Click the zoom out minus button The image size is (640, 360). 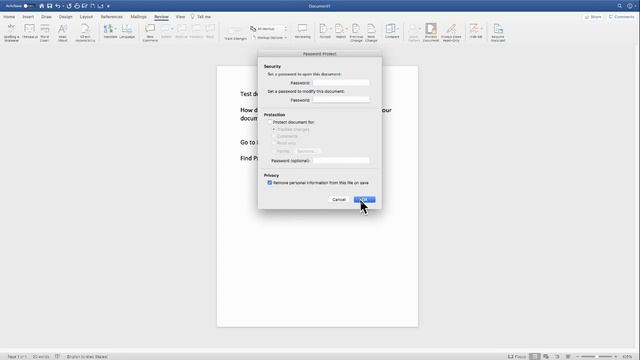577,356
